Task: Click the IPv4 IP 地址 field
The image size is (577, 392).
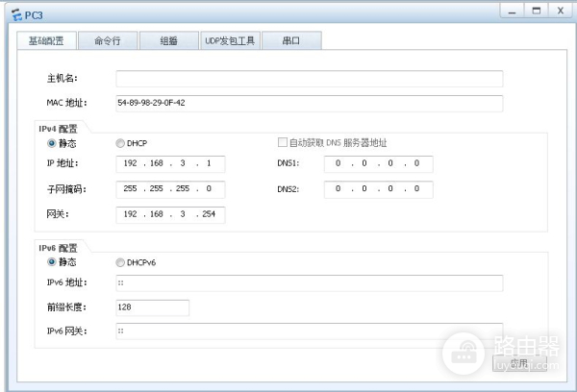Action: (x=170, y=163)
